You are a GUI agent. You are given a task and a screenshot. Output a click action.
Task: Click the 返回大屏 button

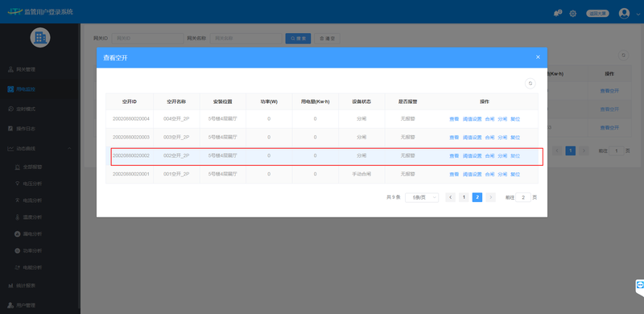[x=597, y=14]
